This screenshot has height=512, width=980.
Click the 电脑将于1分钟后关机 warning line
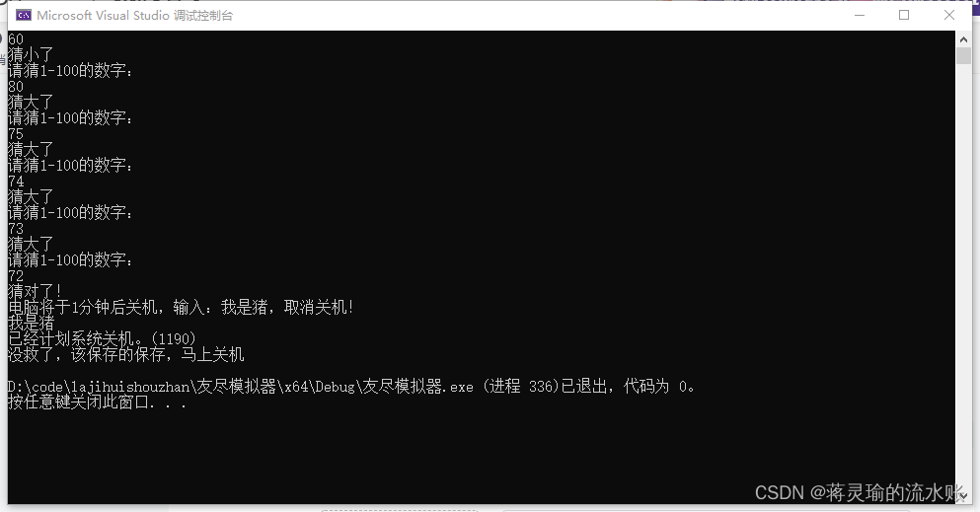tap(182, 307)
